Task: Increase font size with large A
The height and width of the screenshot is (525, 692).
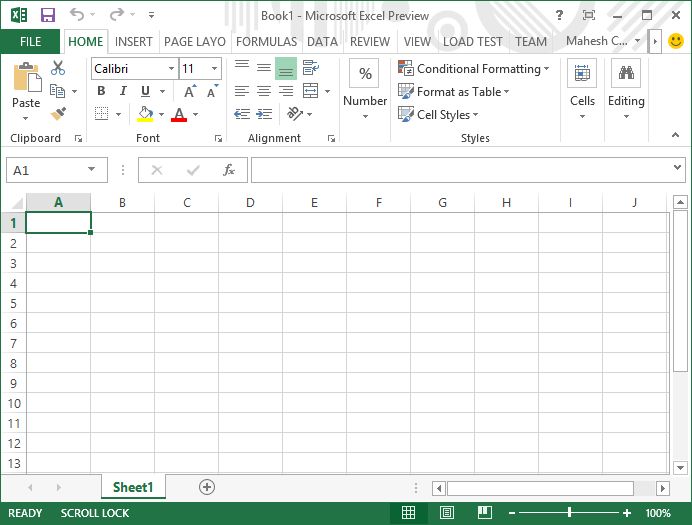Action: pyautogui.click(x=190, y=91)
